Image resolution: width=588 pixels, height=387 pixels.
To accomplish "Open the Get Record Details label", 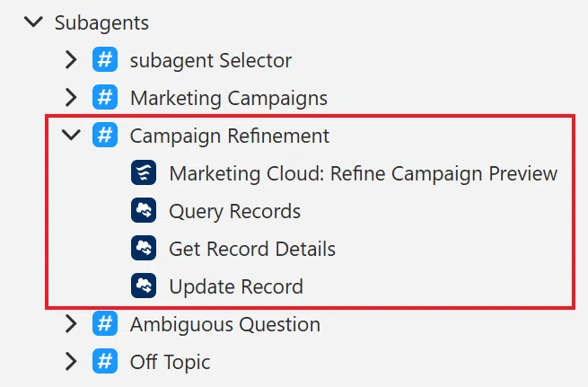I will (x=252, y=249).
